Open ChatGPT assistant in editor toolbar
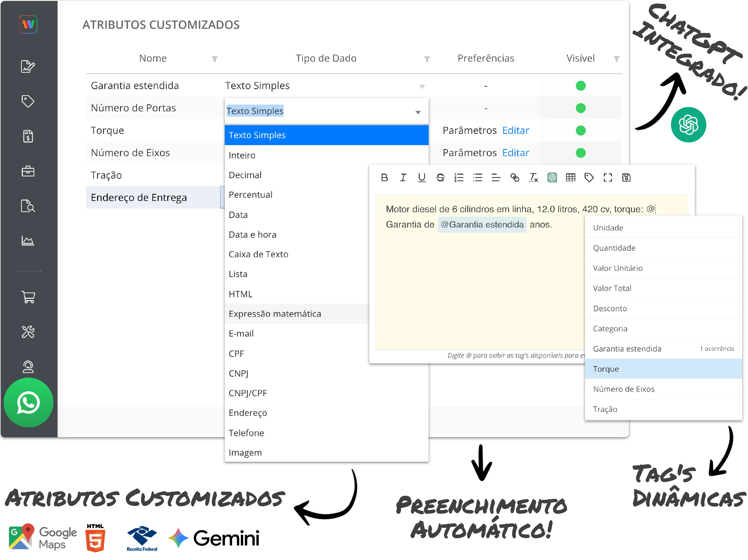 coord(552,178)
